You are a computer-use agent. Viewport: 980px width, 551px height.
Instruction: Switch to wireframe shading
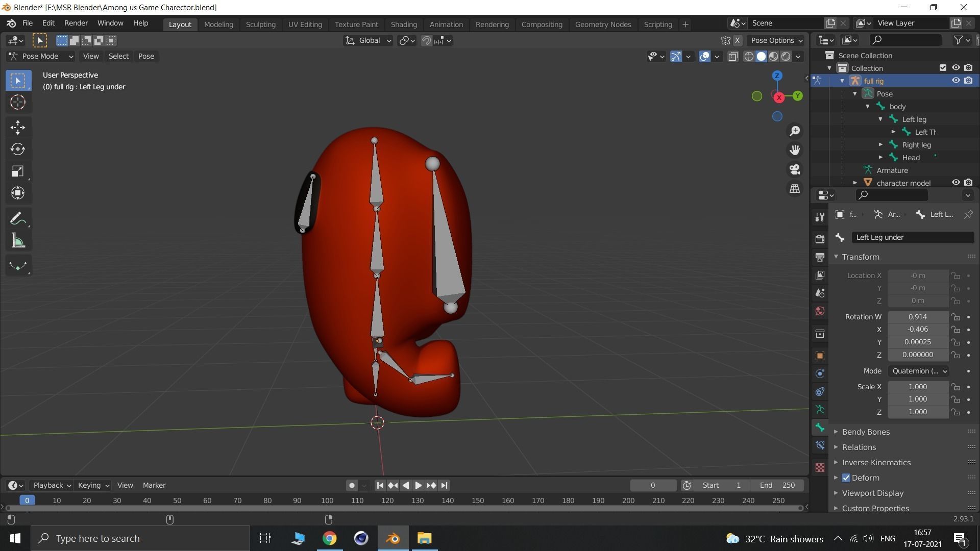point(749,56)
